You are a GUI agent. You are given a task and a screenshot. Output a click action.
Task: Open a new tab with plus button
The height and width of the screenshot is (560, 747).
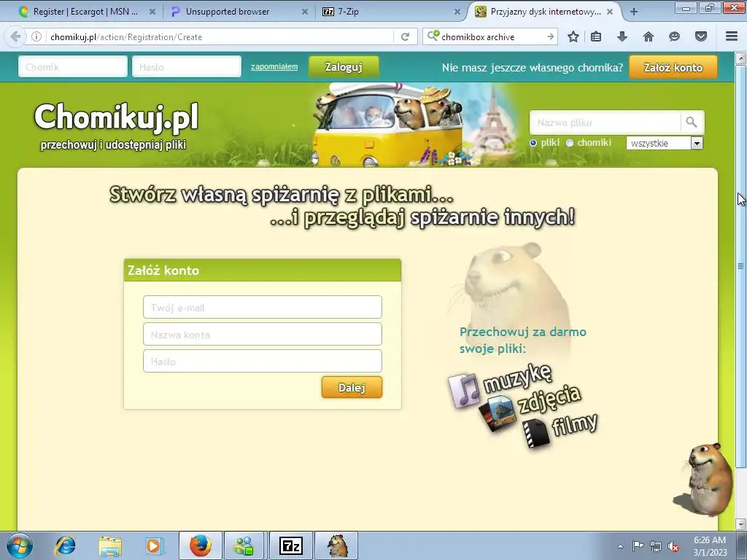point(634,12)
